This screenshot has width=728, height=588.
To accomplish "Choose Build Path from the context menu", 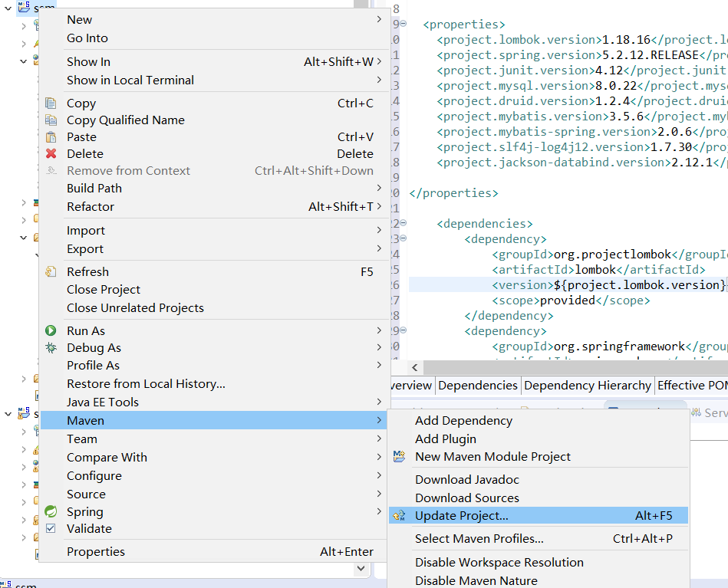I will tap(213, 188).
